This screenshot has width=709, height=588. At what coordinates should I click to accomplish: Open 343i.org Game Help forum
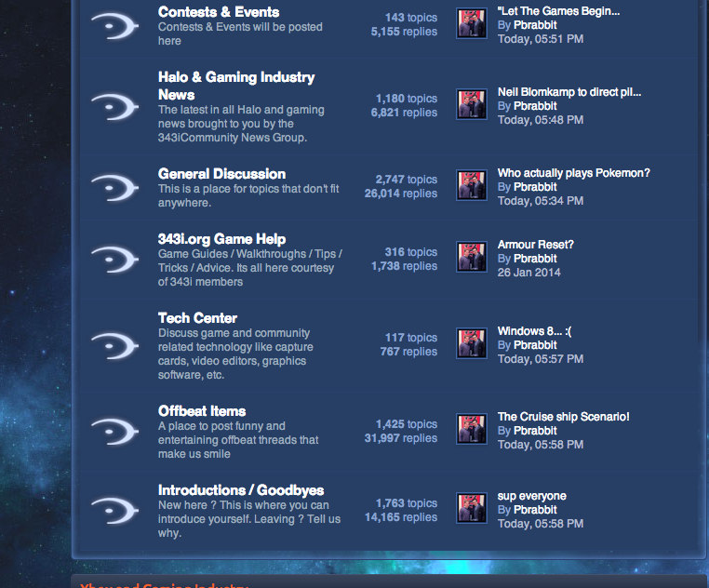click(x=221, y=239)
